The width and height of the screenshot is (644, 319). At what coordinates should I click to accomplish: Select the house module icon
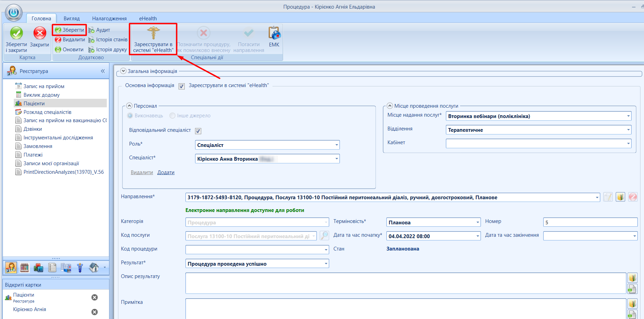click(94, 267)
